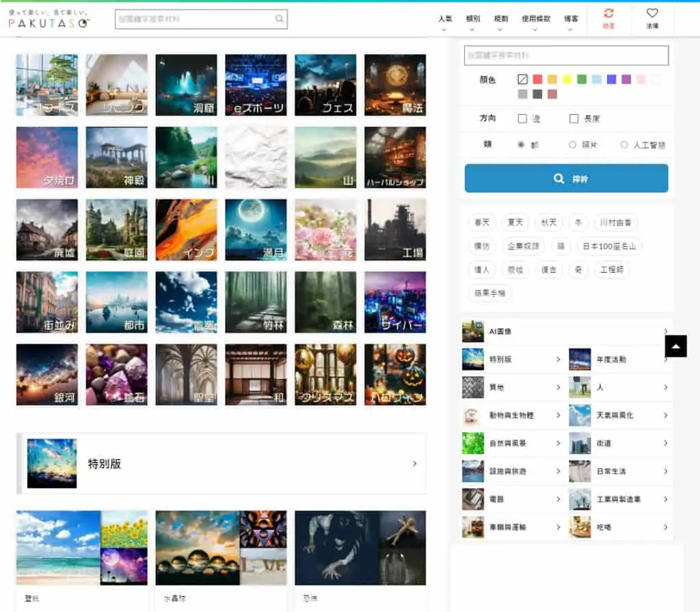Open the 魔法 AI image tile
Image resolution: width=700 pixels, height=612 pixels.
pos(395,85)
